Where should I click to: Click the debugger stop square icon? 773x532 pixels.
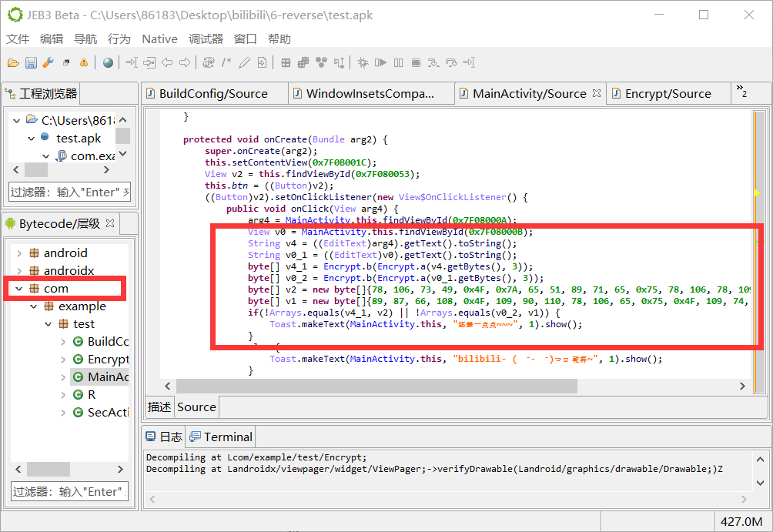[416, 62]
